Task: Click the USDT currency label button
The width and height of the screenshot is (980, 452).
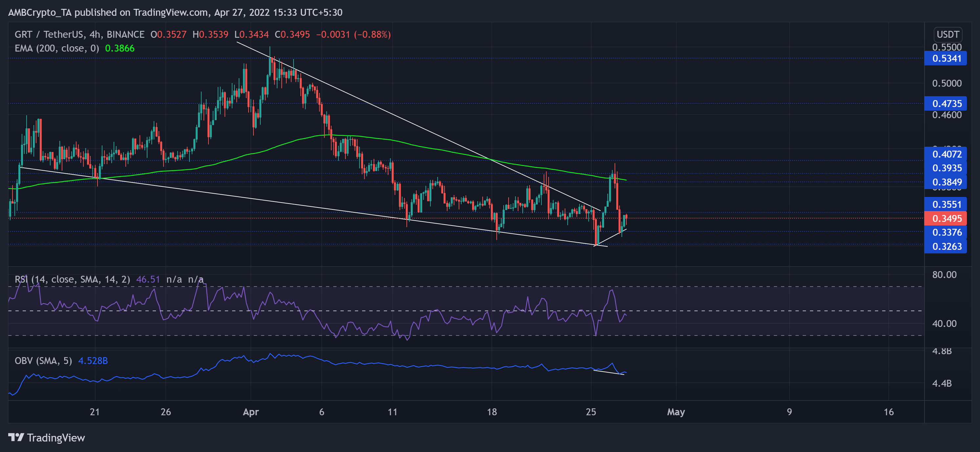Action: [948, 34]
